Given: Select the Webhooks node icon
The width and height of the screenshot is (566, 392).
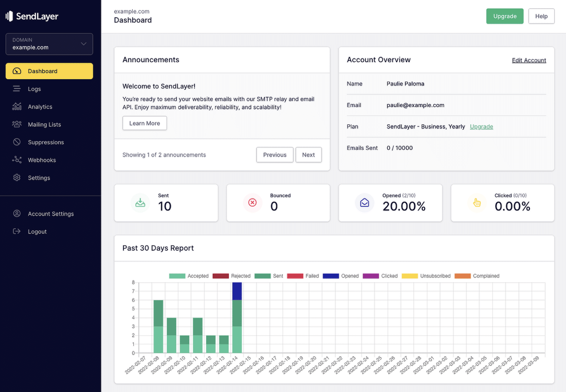Looking at the screenshot, I should (17, 160).
